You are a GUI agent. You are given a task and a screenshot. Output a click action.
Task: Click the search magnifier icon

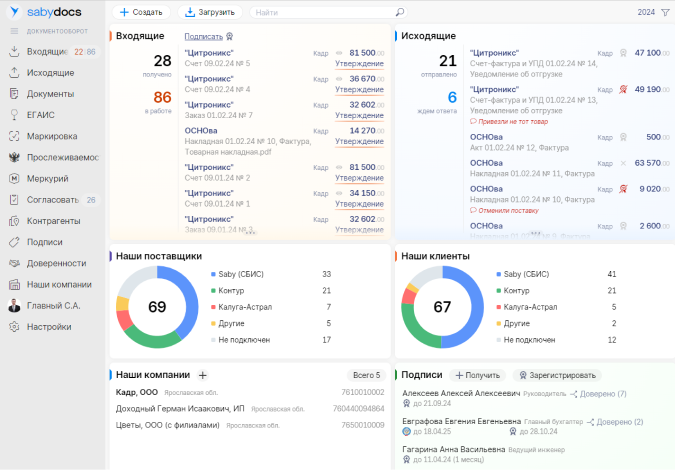coord(400,12)
